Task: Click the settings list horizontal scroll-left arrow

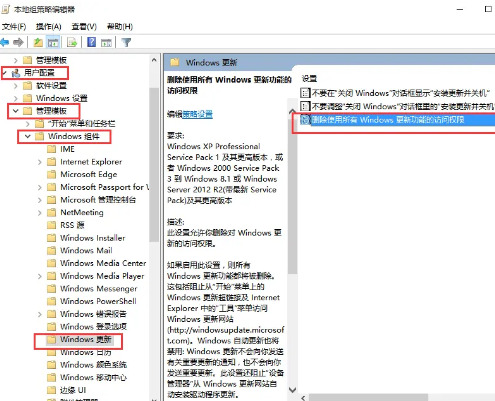Action: (x=303, y=398)
